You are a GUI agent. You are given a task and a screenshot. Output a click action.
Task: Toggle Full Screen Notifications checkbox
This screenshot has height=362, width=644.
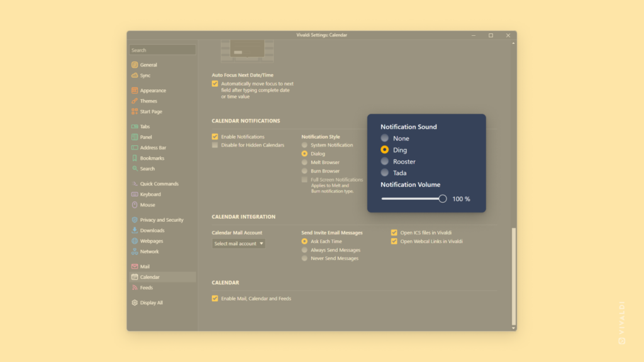(x=304, y=179)
